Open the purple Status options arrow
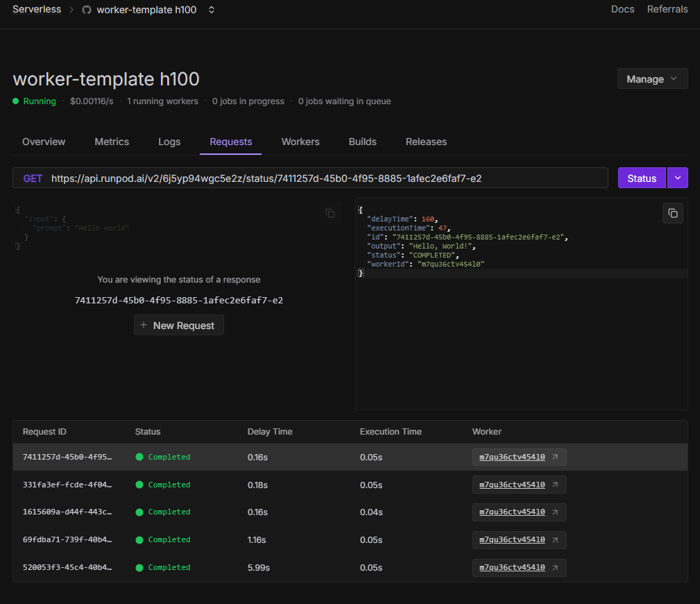Screen dimensions: 700x604 tap(677, 178)
